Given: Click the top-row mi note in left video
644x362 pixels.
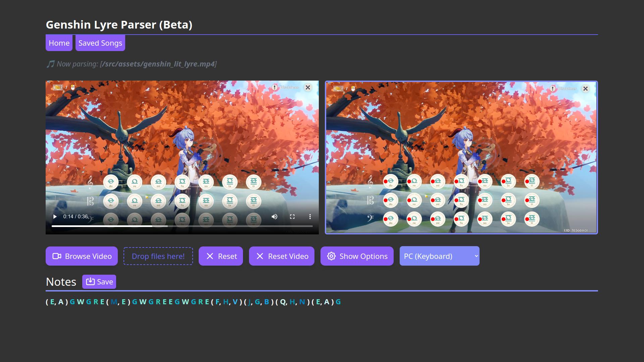Looking at the screenshot, I should (x=158, y=182).
